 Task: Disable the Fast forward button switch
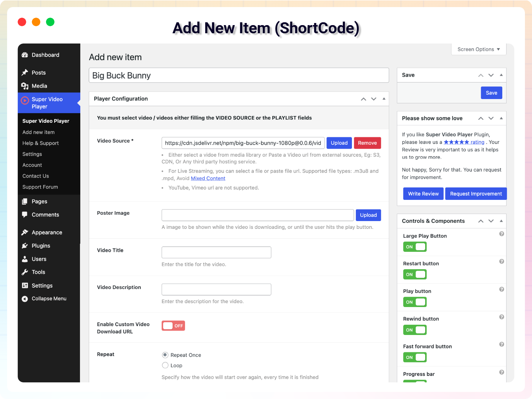pos(415,357)
